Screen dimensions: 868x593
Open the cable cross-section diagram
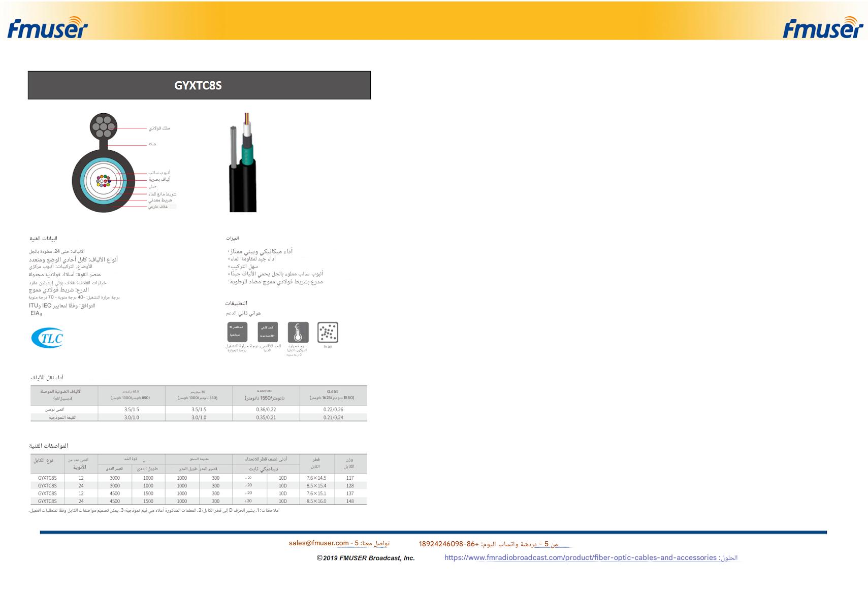coord(103,162)
